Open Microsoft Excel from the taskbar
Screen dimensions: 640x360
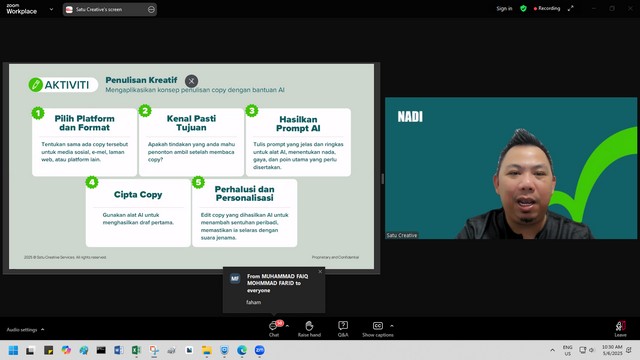136,350
